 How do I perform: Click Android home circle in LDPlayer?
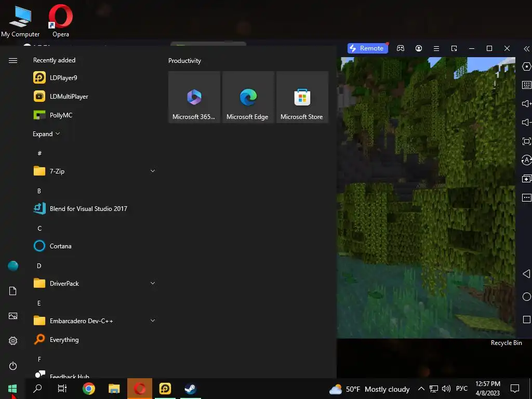pyautogui.click(x=526, y=297)
